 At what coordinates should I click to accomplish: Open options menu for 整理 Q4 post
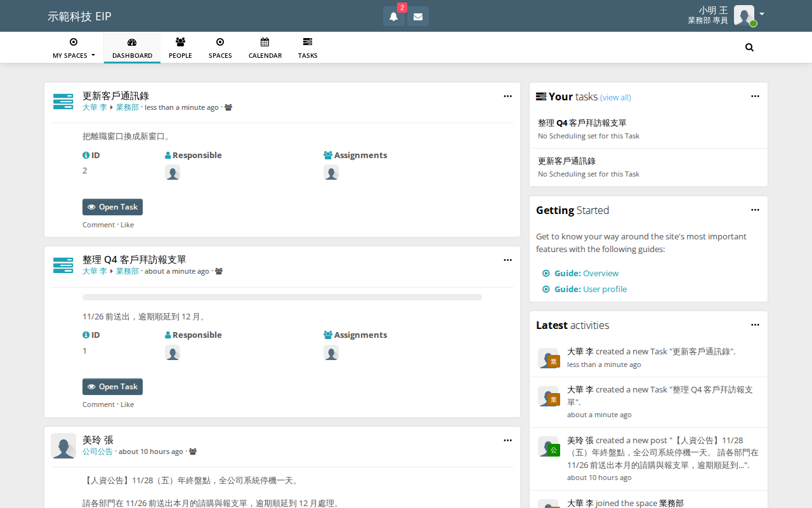[507, 260]
